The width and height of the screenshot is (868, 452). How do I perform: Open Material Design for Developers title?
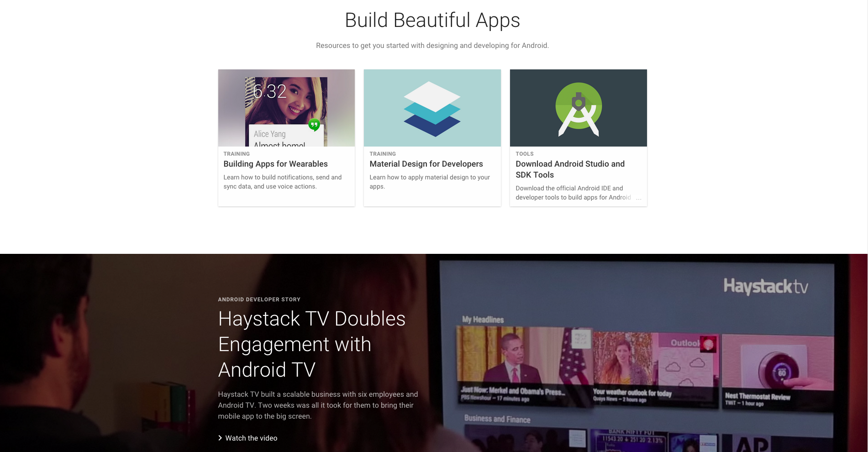pos(426,164)
